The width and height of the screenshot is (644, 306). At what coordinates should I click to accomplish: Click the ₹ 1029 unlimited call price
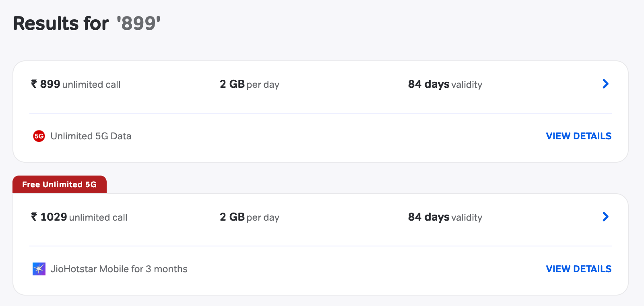coord(79,217)
